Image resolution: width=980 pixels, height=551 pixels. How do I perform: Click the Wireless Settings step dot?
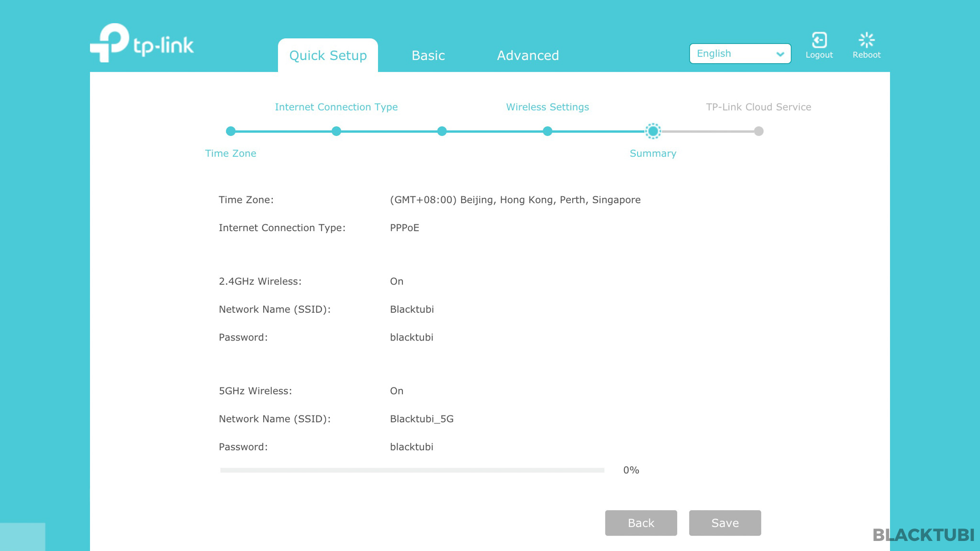pos(547,131)
